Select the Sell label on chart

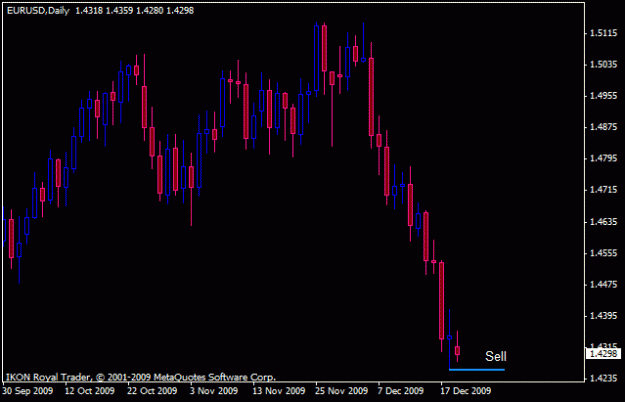[496, 356]
